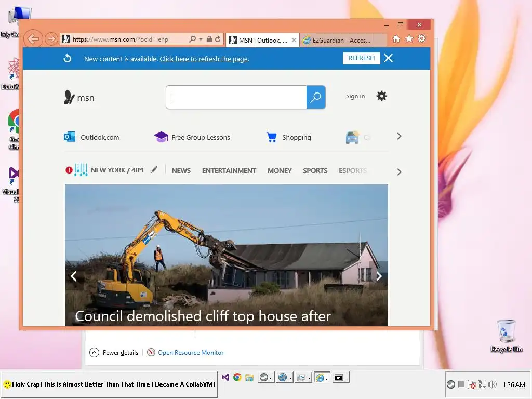The image size is (532, 399).
Task: Select the Visual Studio desktop shortcut
Action: pos(10,185)
